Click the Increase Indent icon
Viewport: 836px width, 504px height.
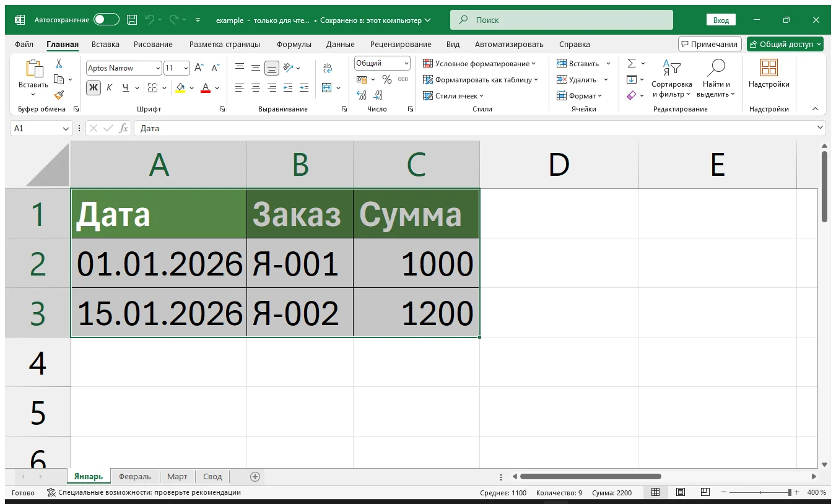coord(303,87)
